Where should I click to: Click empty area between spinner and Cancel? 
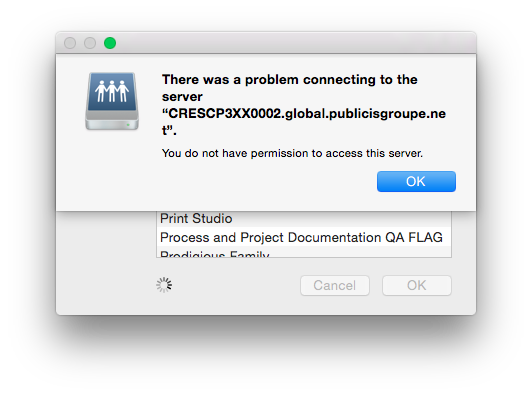coord(236,285)
